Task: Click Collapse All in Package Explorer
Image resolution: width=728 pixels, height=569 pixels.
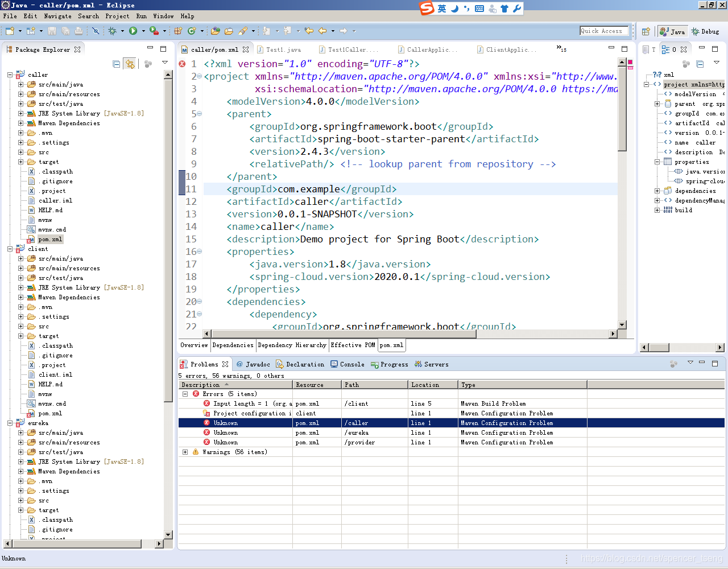Action: pyautogui.click(x=117, y=64)
